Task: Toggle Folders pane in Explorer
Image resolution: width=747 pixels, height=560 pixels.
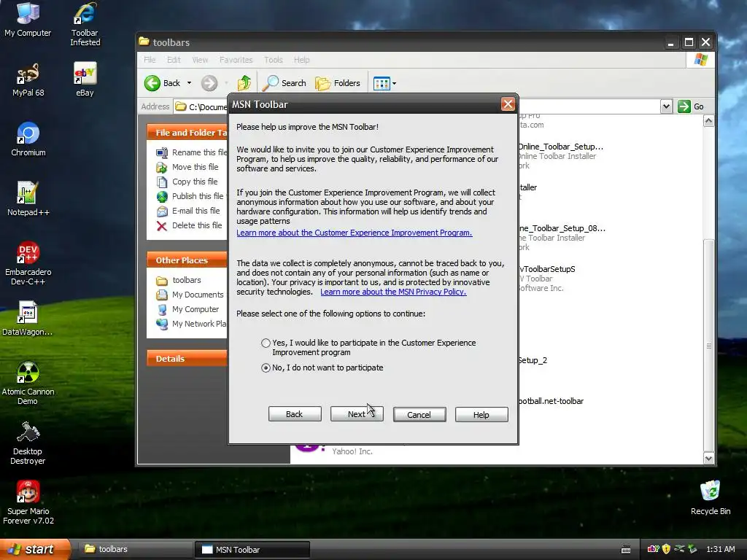Action: click(337, 83)
